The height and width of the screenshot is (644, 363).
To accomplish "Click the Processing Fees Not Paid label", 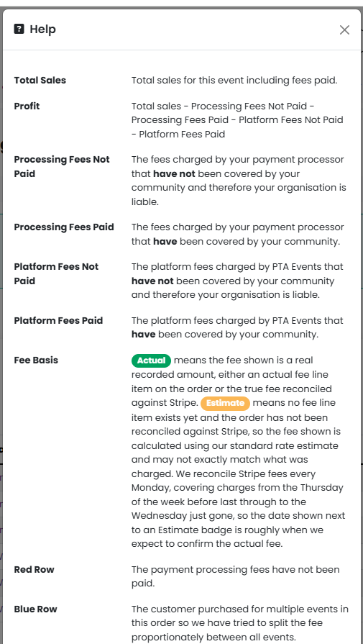I will 62,166.
